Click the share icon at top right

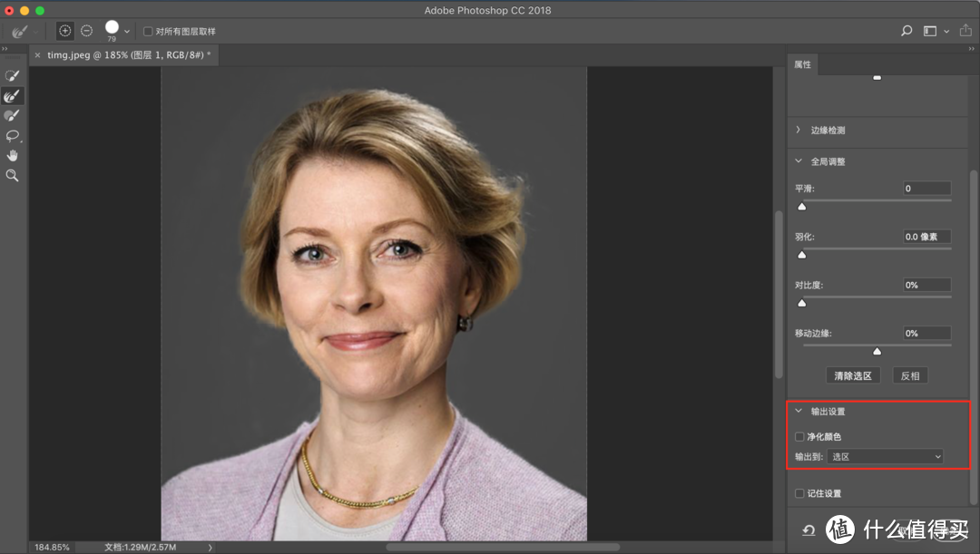[965, 30]
